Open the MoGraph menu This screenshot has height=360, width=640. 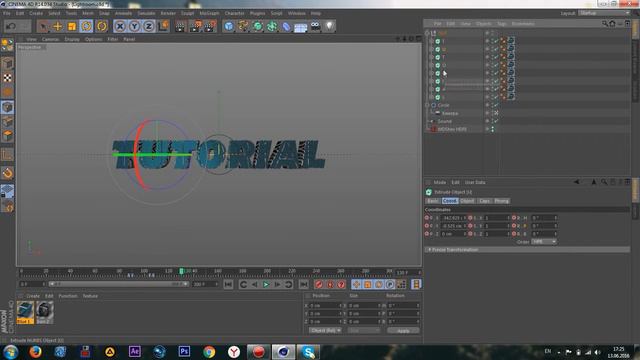point(209,13)
